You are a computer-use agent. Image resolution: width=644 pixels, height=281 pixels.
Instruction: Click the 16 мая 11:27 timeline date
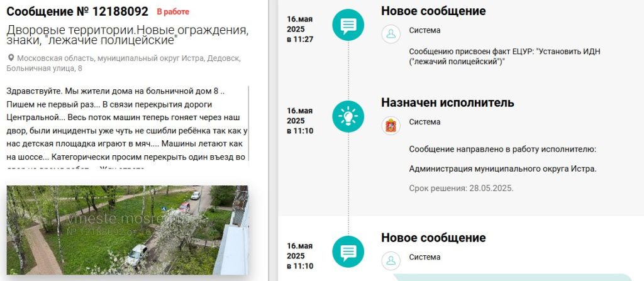(x=300, y=29)
